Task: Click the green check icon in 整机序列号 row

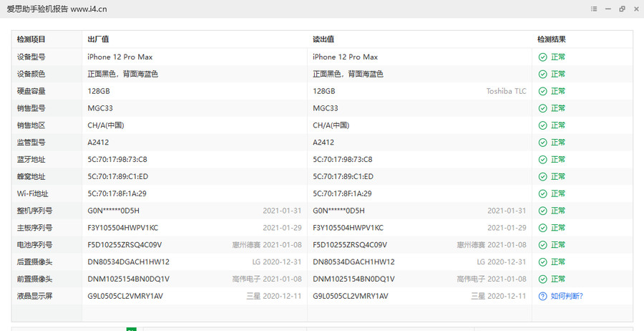Action: (542, 211)
